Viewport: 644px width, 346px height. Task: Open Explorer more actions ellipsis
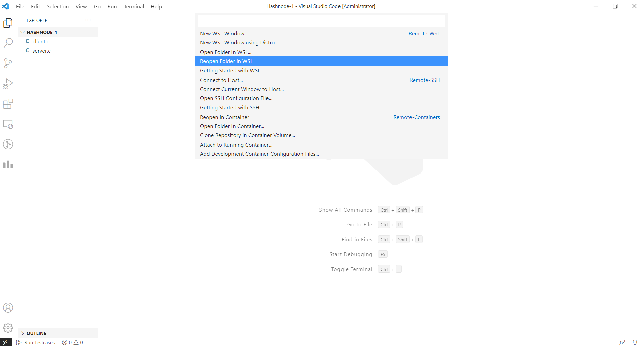[x=88, y=20]
